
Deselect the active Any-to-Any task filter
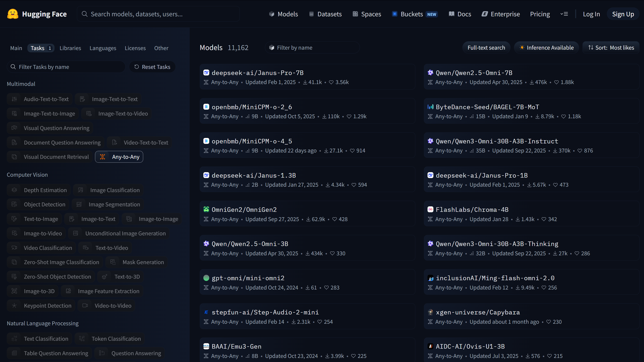[119, 157]
